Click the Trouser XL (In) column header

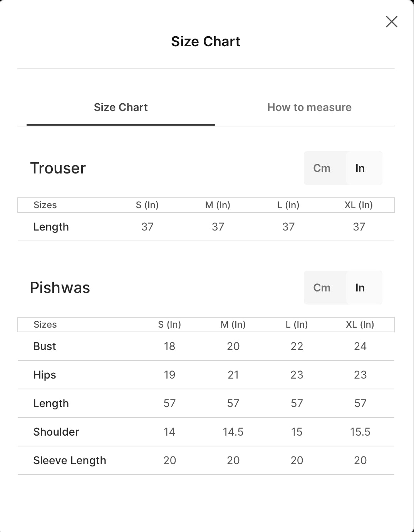coord(359,205)
